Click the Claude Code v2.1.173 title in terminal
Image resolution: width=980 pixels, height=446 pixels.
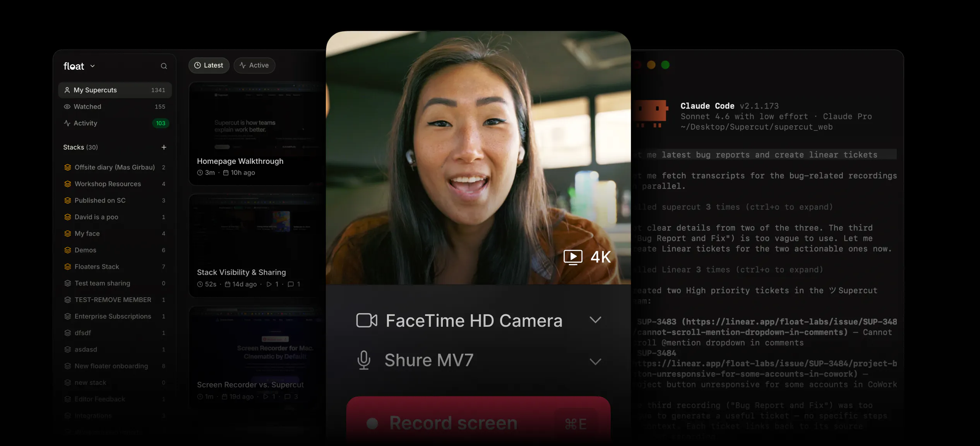coord(730,106)
